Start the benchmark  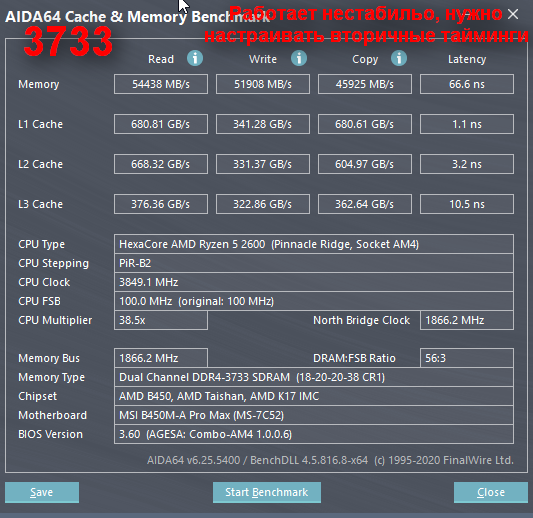[267, 492]
